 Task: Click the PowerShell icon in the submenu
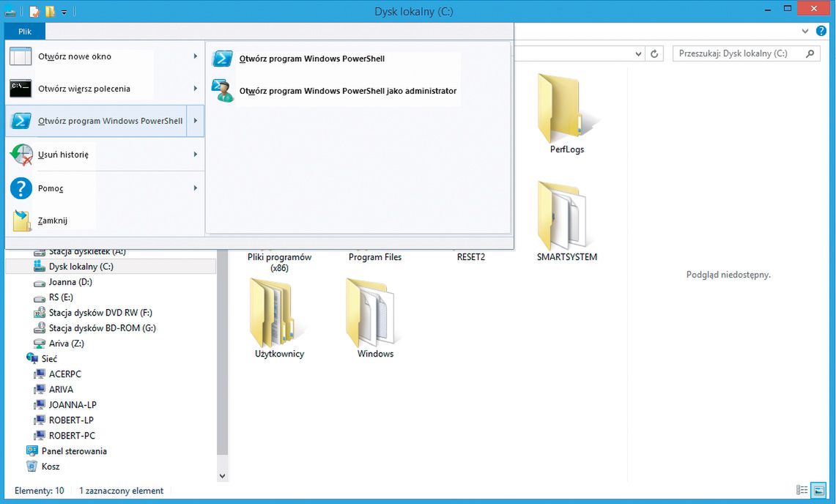222,58
